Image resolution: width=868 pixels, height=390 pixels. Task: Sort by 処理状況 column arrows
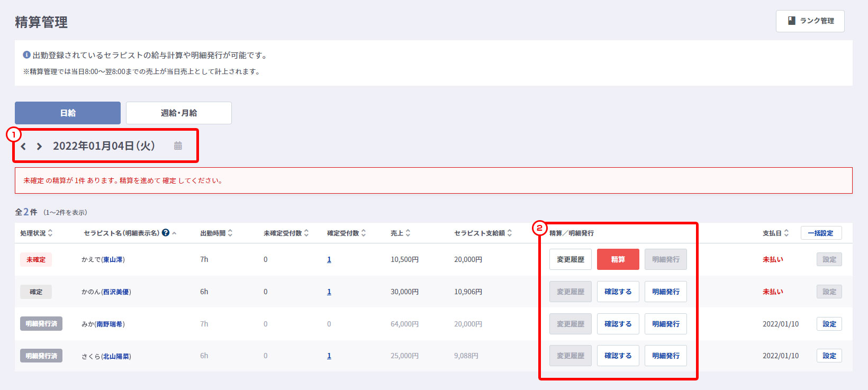50,233
